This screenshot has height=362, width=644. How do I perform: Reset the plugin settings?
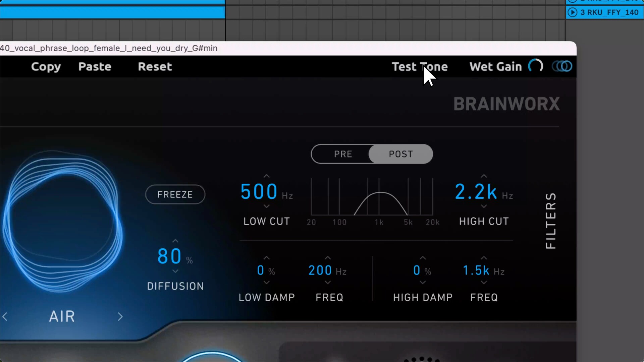(x=155, y=67)
